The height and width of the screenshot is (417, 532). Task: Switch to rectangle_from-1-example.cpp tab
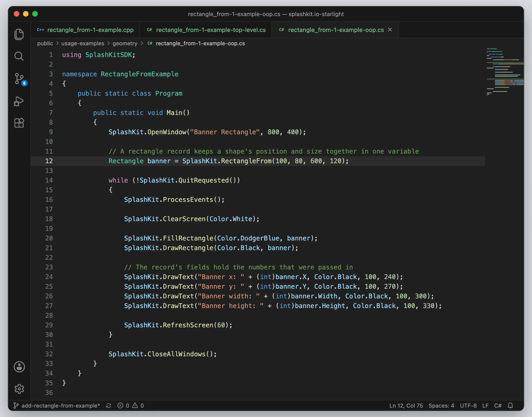click(x=85, y=30)
